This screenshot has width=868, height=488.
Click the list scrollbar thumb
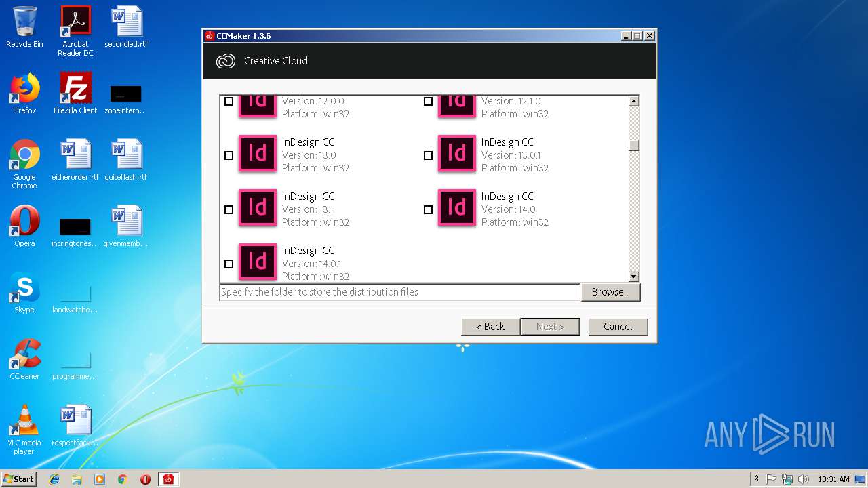point(634,145)
